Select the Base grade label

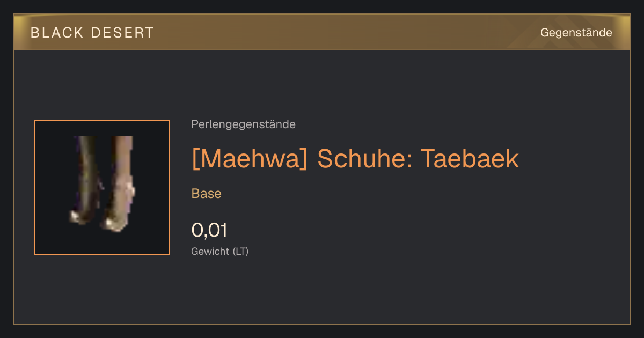(207, 194)
